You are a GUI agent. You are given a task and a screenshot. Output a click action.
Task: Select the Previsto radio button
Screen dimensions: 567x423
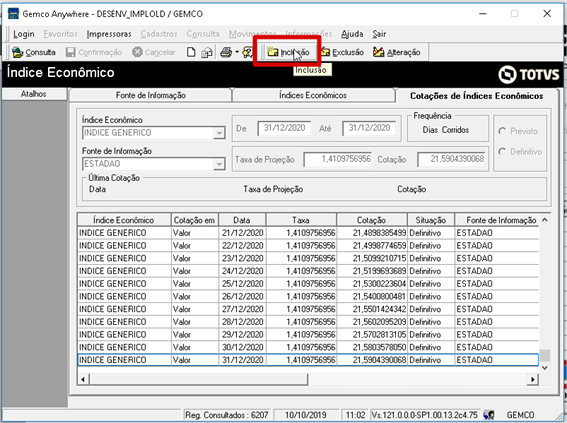(502, 131)
